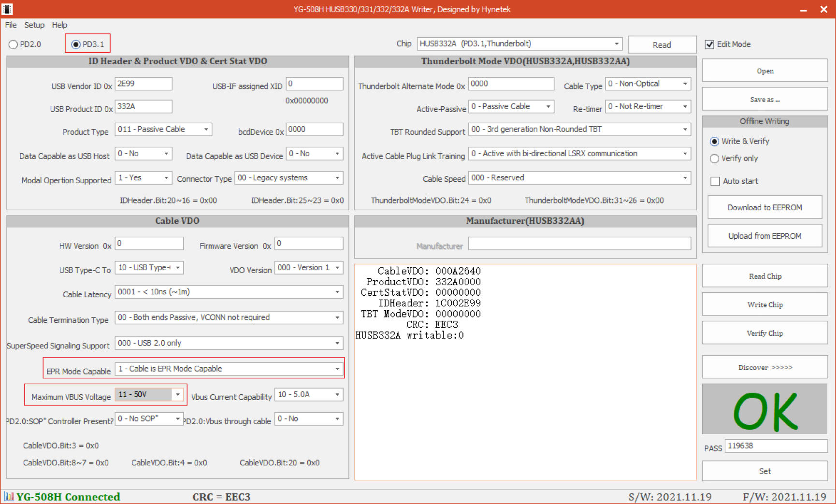Click the Write Chip button

point(765,305)
